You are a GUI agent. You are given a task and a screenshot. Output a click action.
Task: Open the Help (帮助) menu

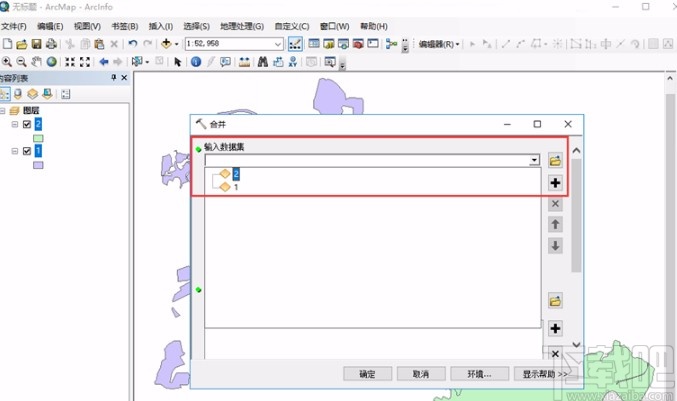tap(374, 26)
